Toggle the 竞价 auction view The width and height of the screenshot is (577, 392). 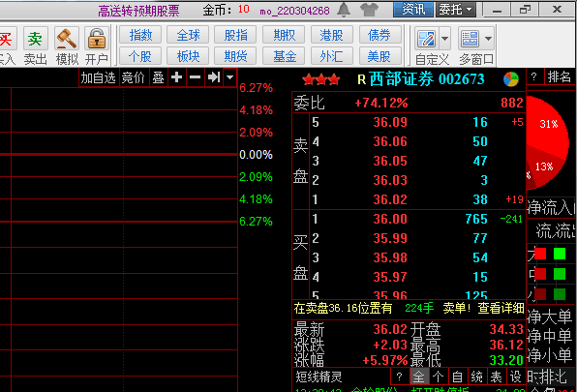pos(134,77)
